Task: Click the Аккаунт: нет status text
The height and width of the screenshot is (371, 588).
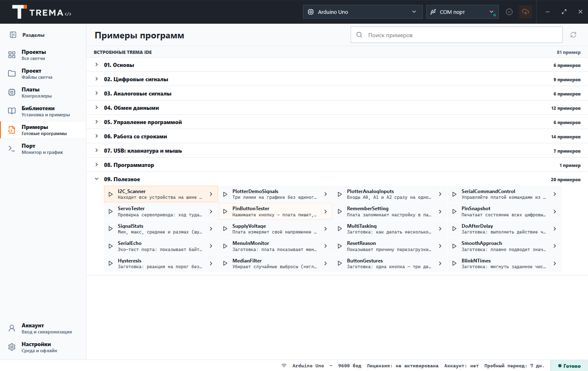Action: click(461, 366)
